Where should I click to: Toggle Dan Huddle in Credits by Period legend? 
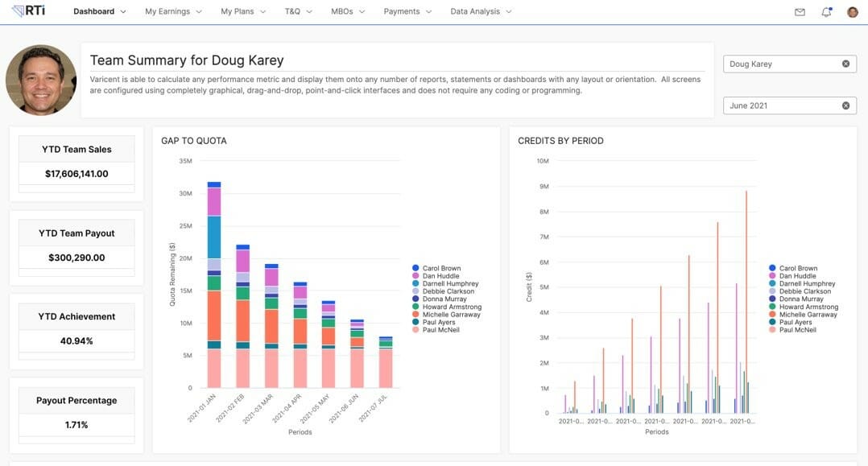pyautogui.click(x=797, y=276)
